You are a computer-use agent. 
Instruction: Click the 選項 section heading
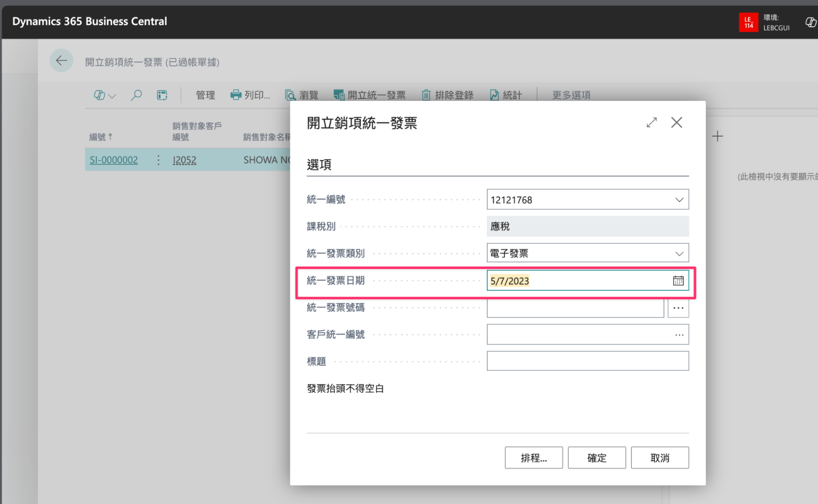[x=319, y=165]
